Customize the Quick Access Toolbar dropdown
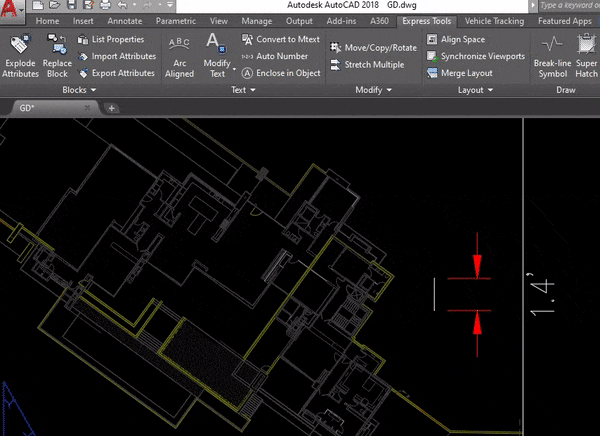600x436 pixels. click(170, 5)
